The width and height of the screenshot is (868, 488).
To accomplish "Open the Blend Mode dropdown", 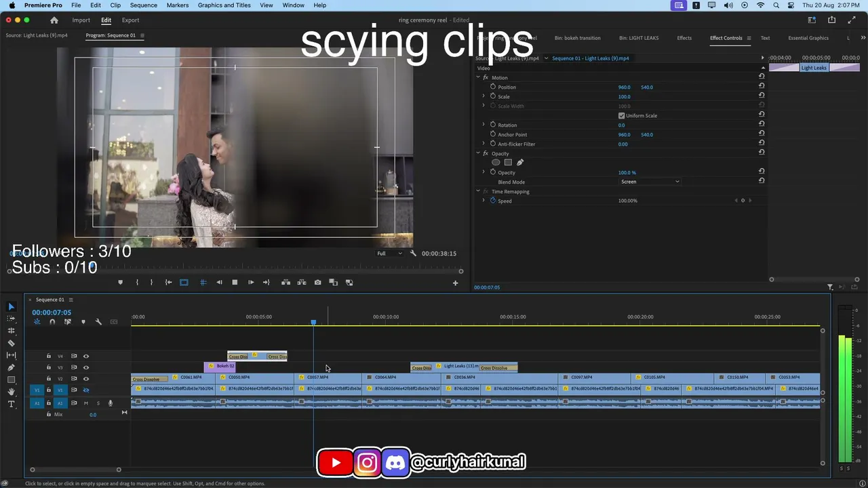I will pyautogui.click(x=650, y=182).
